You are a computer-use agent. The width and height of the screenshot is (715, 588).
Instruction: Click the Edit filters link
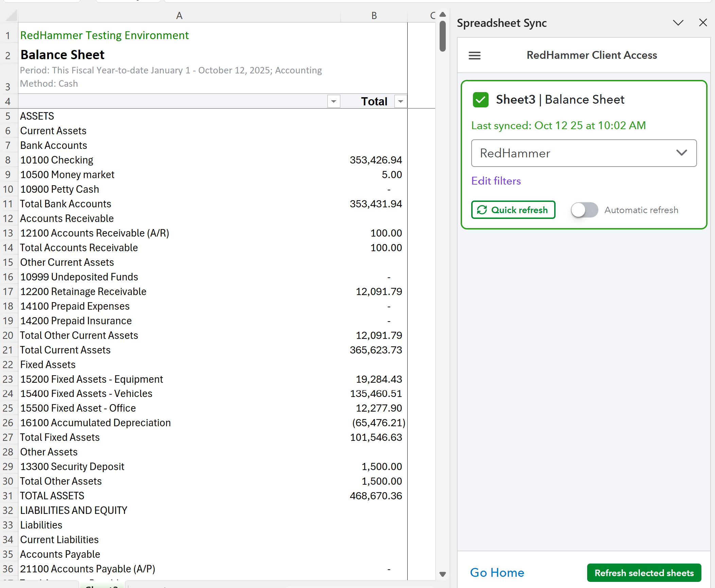(x=496, y=181)
